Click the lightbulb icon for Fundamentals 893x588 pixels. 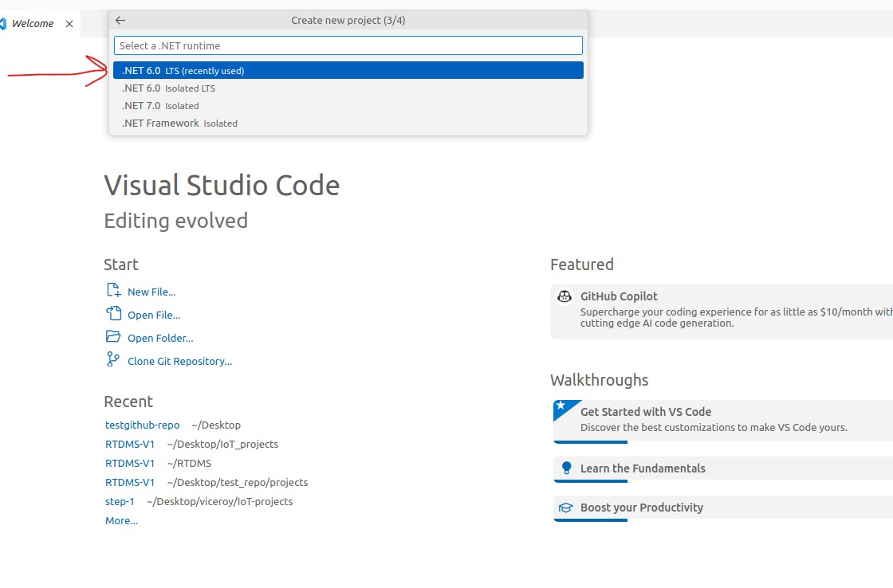566,468
